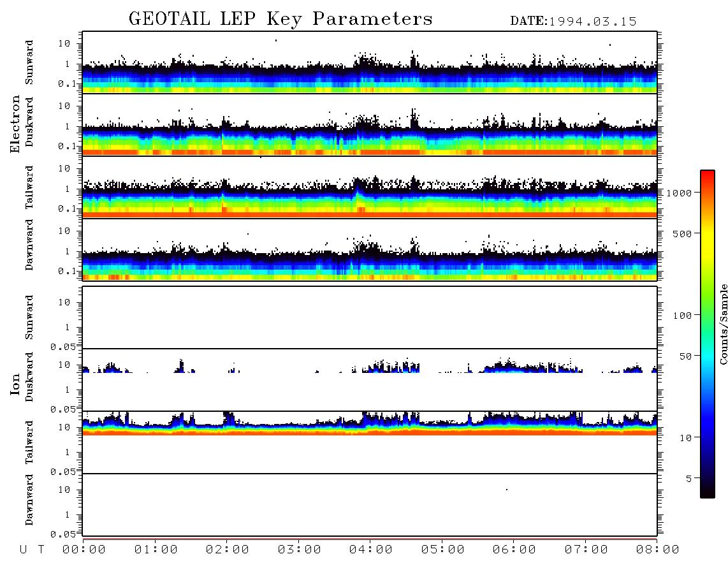
Task: Click the 01:00 time tick label
Action: (x=156, y=550)
